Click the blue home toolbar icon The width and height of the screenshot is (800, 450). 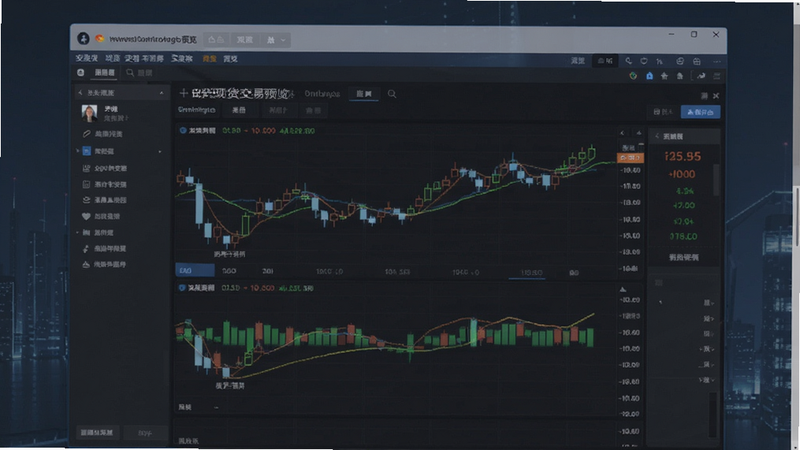pos(649,76)
